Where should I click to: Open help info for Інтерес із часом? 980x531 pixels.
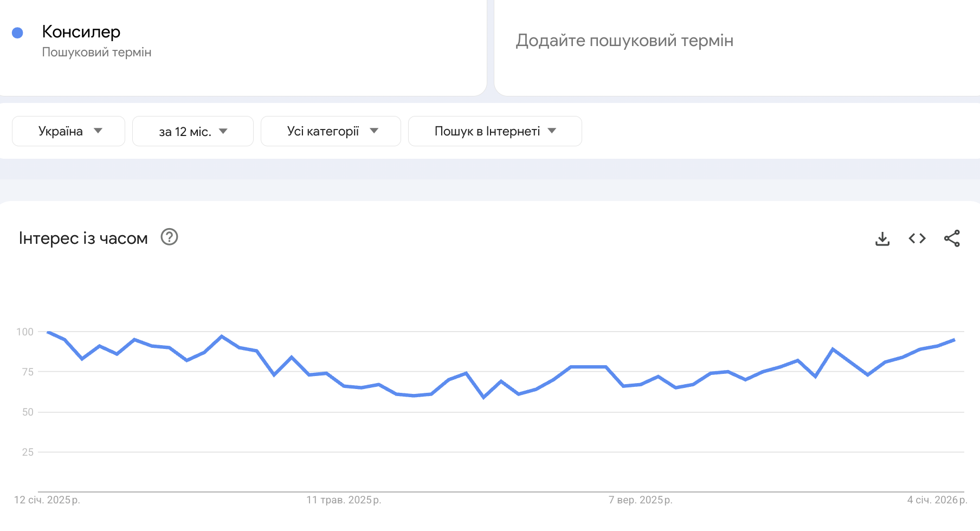click(169, 237)
